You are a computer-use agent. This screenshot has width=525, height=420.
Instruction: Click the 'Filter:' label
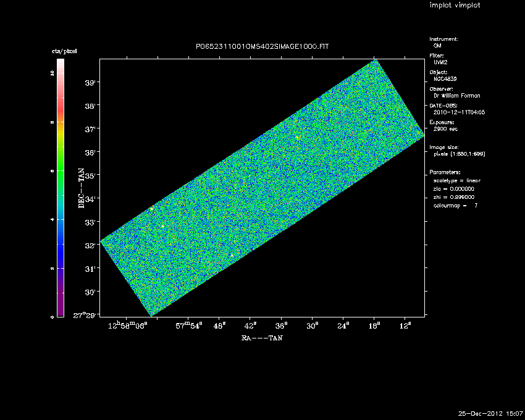point(437,56)
